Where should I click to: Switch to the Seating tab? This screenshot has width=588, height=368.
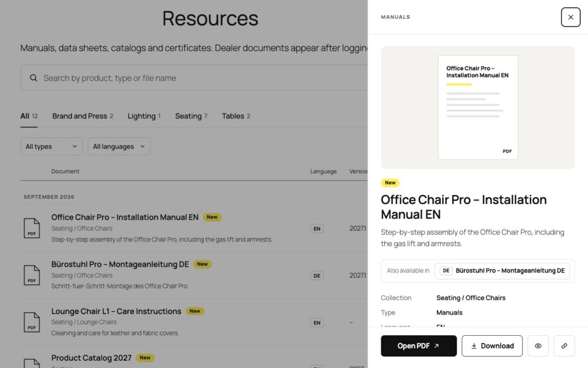click(x=191, y=116)
